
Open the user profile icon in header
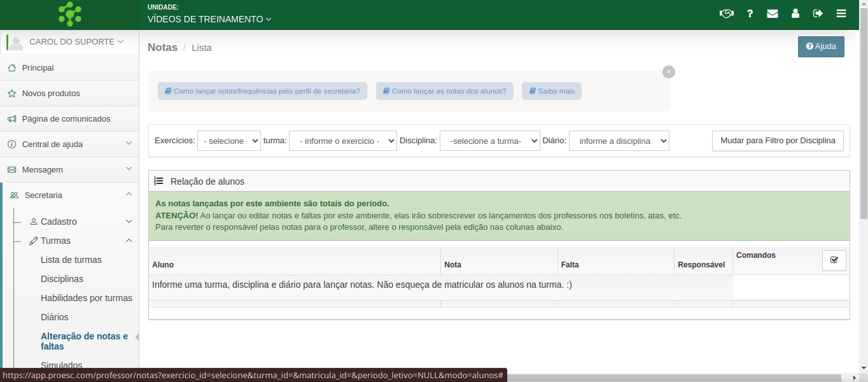click(x=795, y=13)
